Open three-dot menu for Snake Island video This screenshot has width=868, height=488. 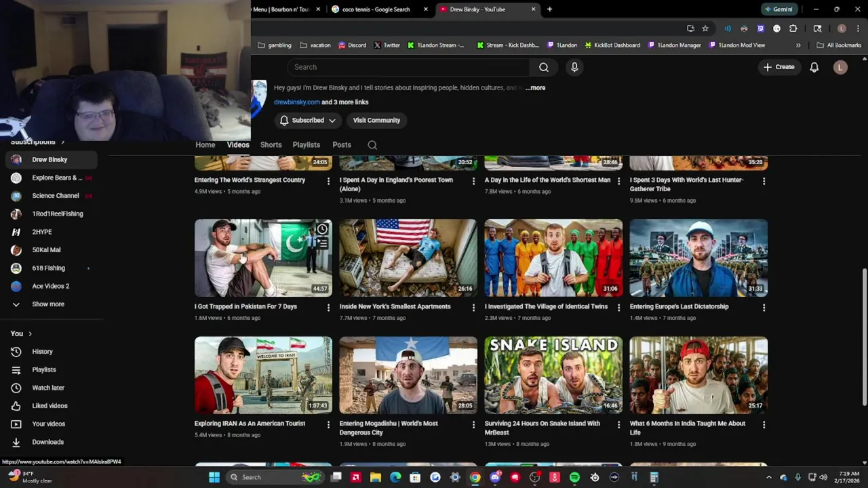pos(618,424)
